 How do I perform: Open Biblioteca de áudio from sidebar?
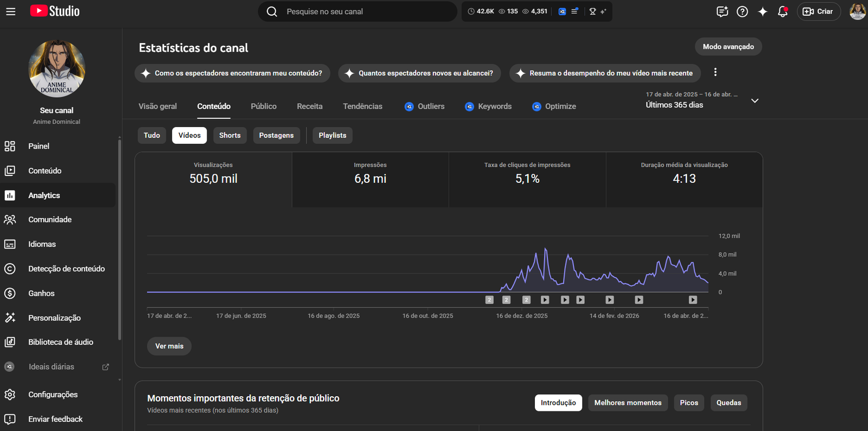point(60,342)
